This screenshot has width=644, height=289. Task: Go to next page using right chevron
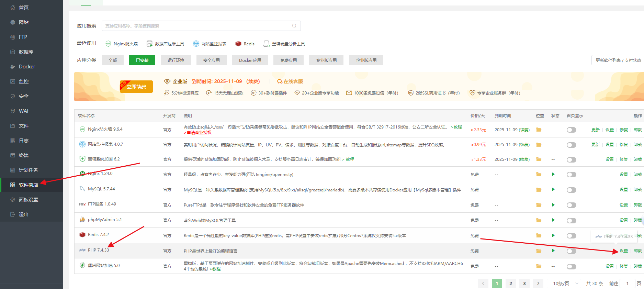(538, 284)
